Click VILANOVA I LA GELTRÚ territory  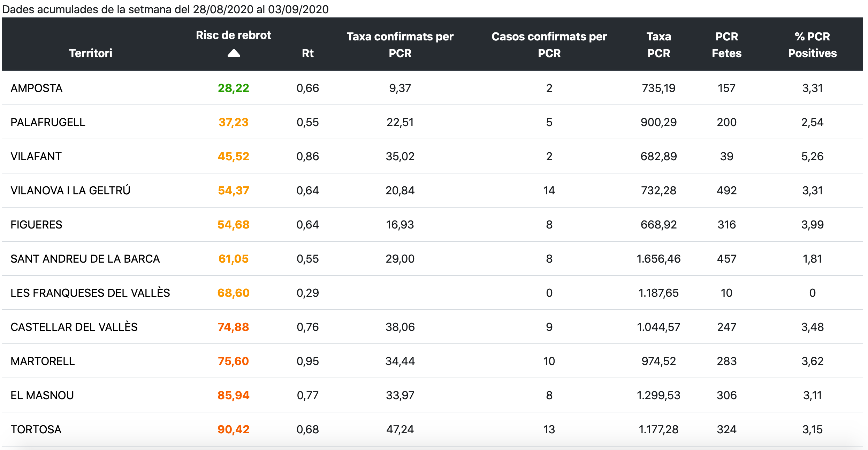(x=70, y=191)
